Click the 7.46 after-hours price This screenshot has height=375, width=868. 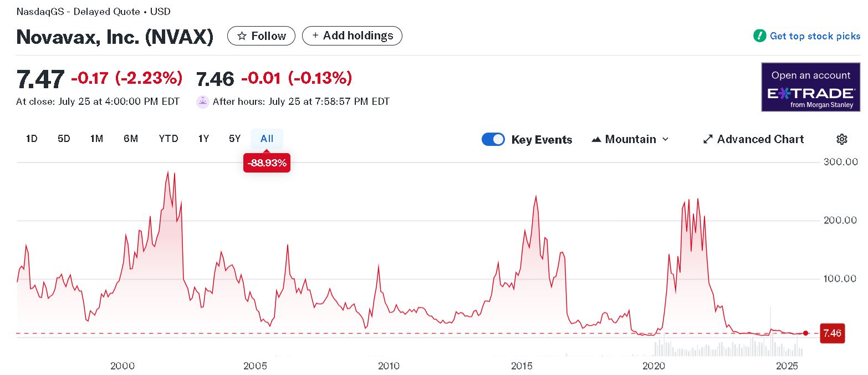(x=215, y=79)
